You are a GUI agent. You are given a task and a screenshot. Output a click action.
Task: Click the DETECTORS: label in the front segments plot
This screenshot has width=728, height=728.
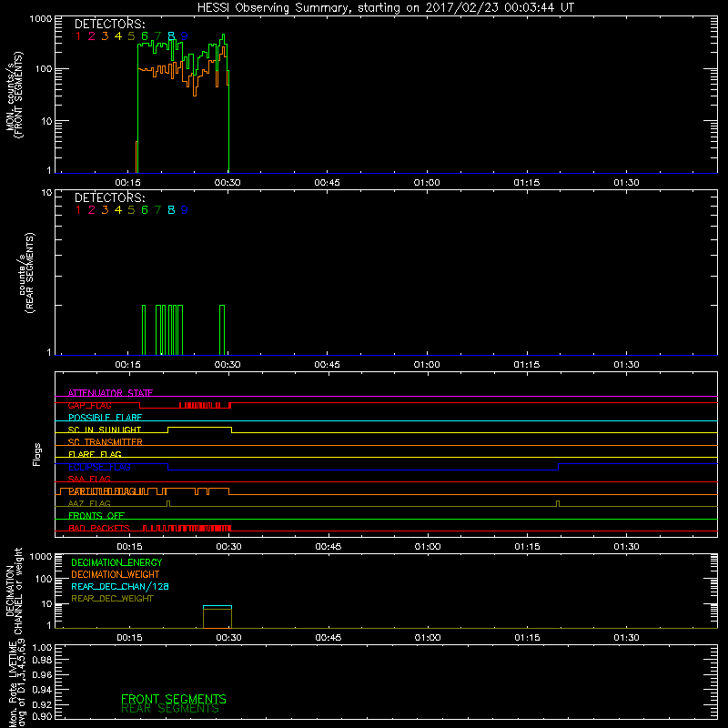(109, 25)
